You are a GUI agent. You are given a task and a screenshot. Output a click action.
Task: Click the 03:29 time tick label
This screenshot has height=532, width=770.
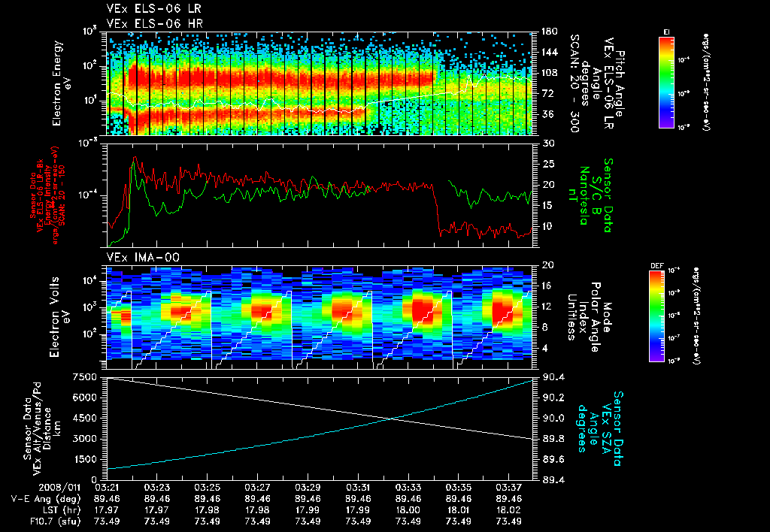(308, 488)
